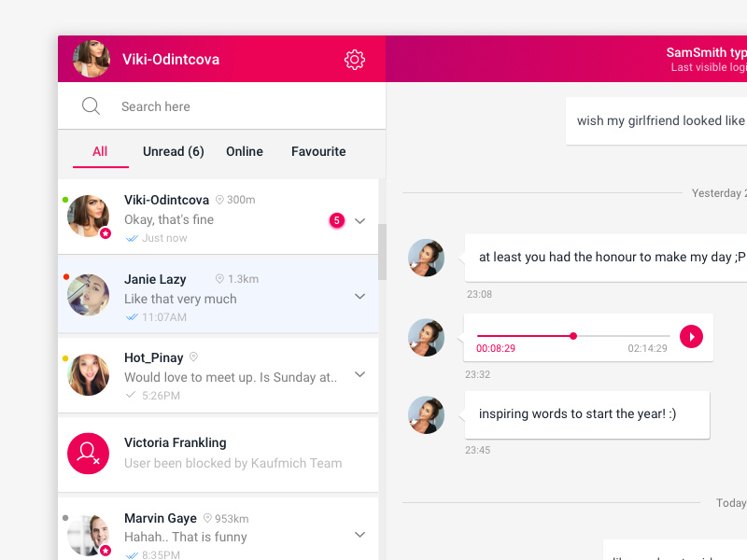Open the Favourite tab
Screen dimensions: 747x560
pos(318,151)
